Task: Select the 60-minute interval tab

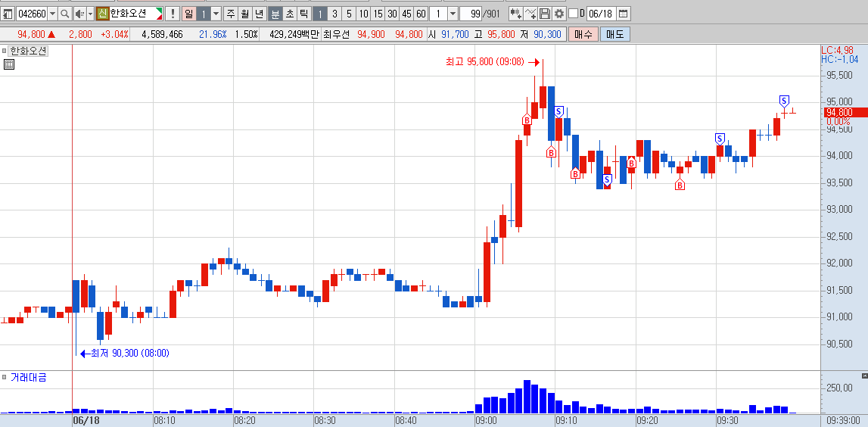Action: 421,14
